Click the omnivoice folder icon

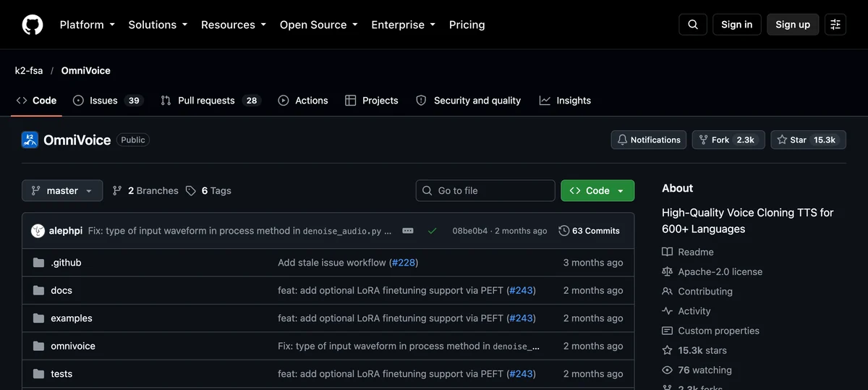pyautogui.click(x=38, y=346)
